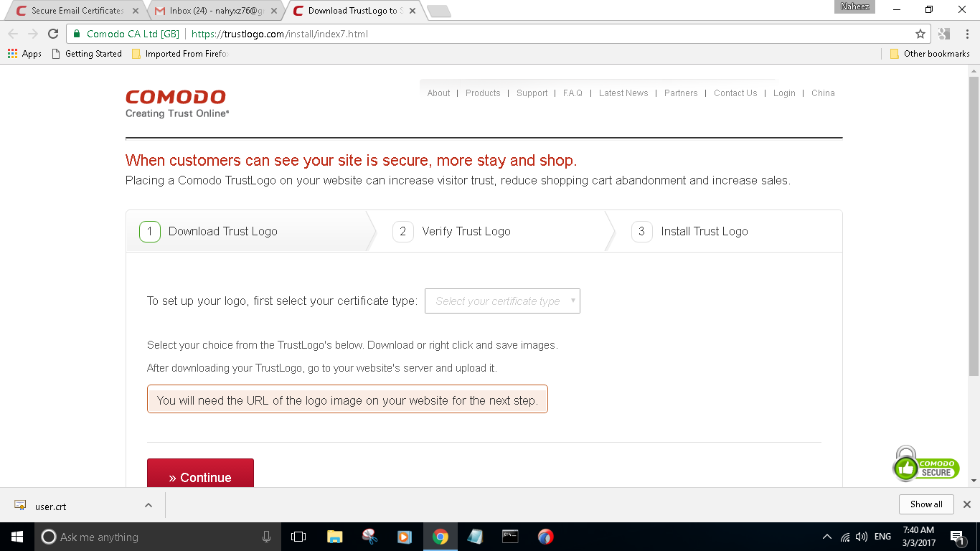This screenshot has width=980, height=551.
Task: Open the F.A.Q link
Action: click(573, 93)
